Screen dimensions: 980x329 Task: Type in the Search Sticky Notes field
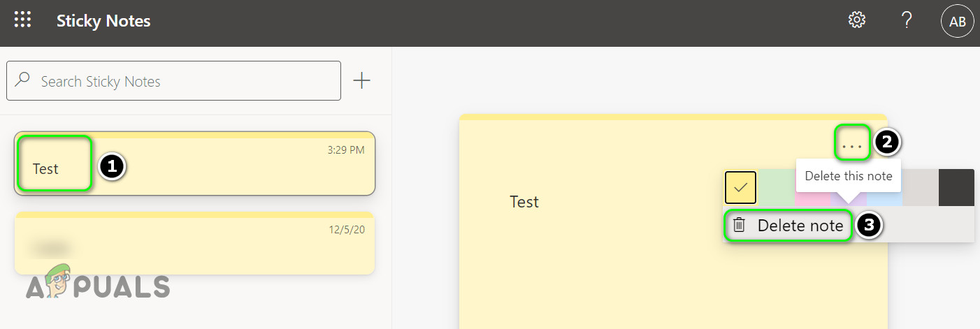pyautogui.click(x=182, y=81)
